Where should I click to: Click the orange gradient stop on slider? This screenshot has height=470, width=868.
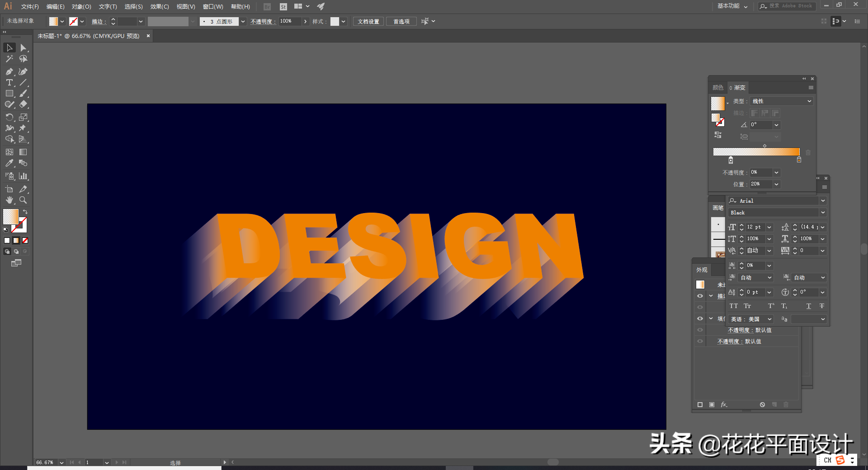click(799, 160)
